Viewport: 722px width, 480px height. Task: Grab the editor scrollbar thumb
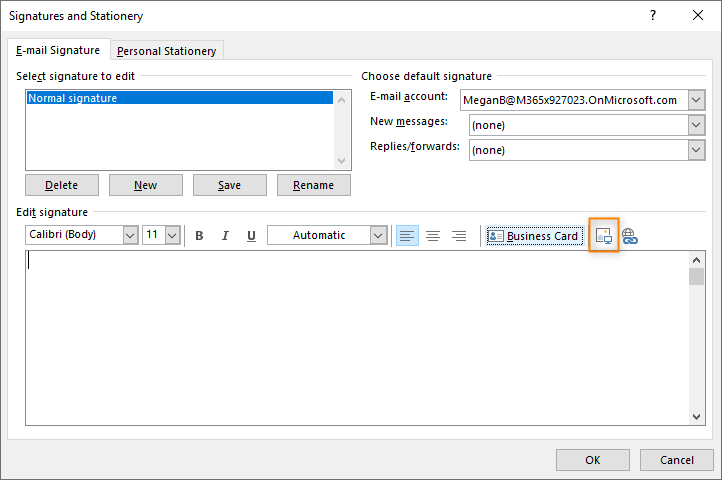(x=696, y=277)
